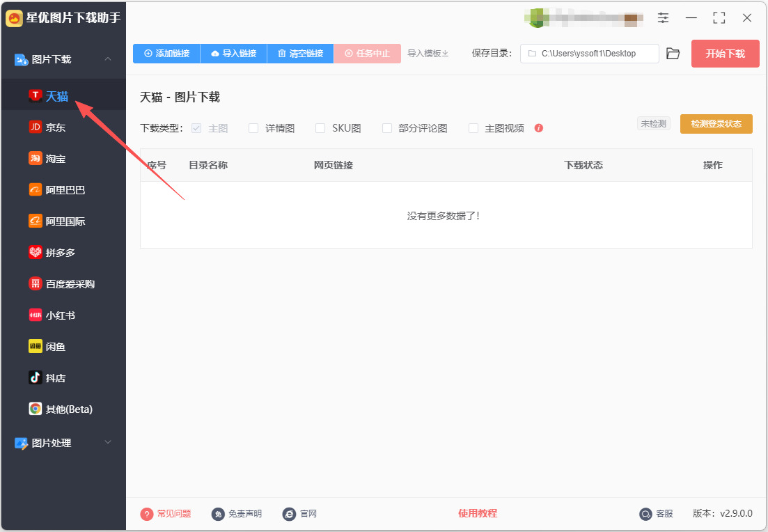This screenshot has width=768, height=532.
Task: Click the 目录名称 column header
Action: tap(208, 166)
